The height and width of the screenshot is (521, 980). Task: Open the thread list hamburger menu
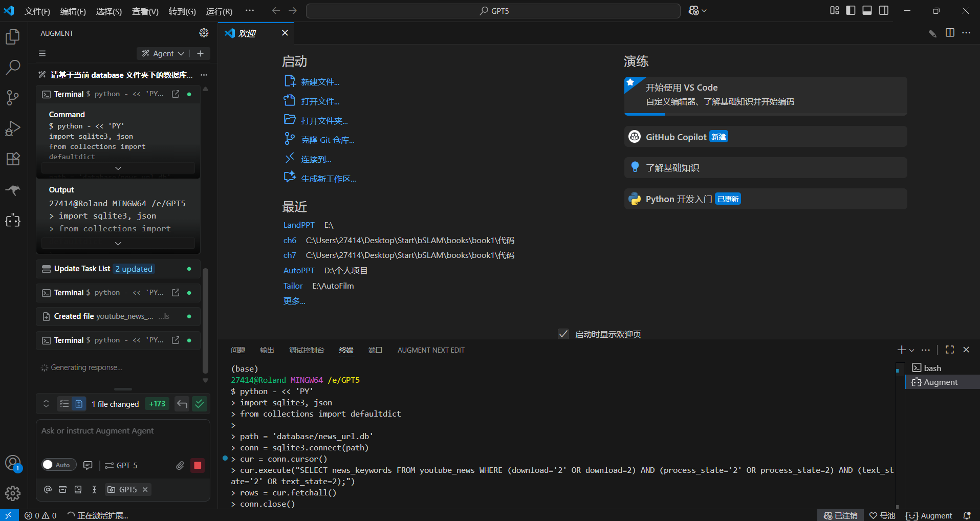[x=42, y=53]
